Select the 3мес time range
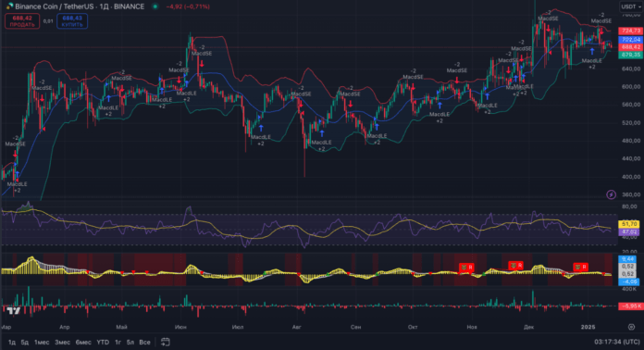644x350 pixels. tap(62, 343)
